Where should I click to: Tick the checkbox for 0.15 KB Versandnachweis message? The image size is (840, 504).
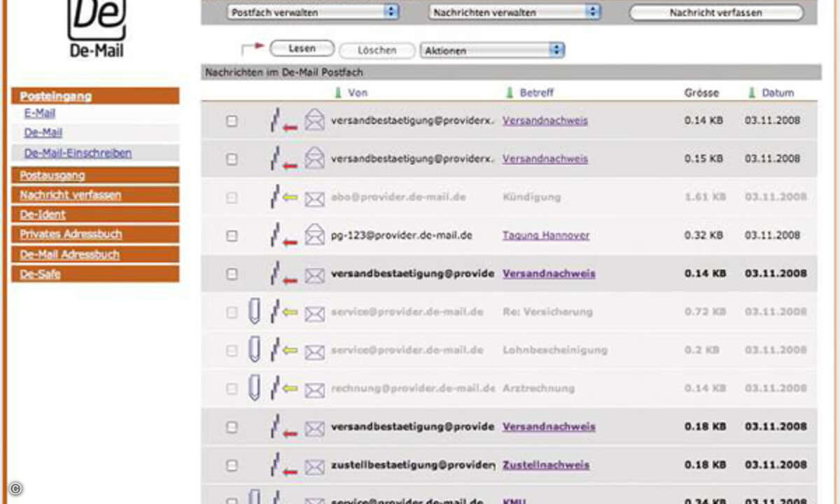tap(232, 160)
